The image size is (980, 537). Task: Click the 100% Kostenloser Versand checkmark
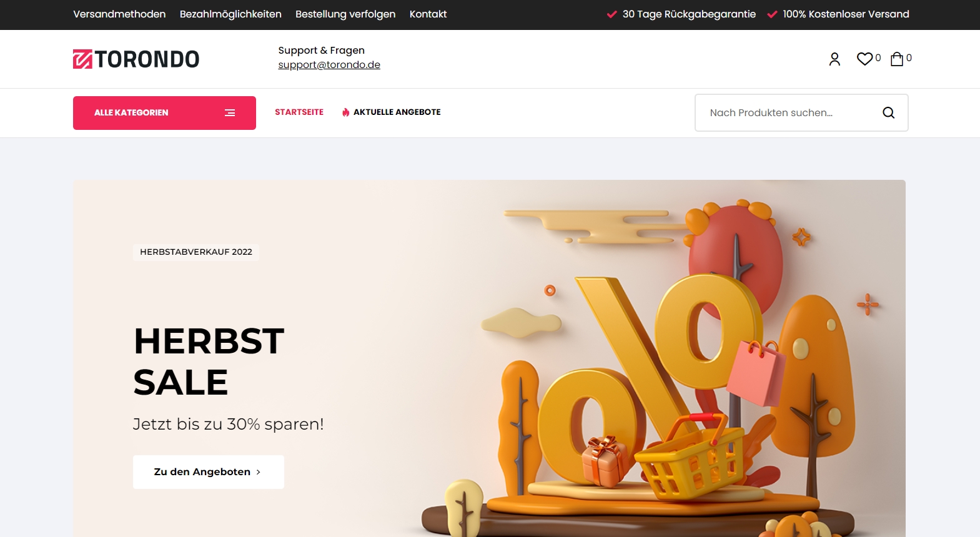point(772,14)
